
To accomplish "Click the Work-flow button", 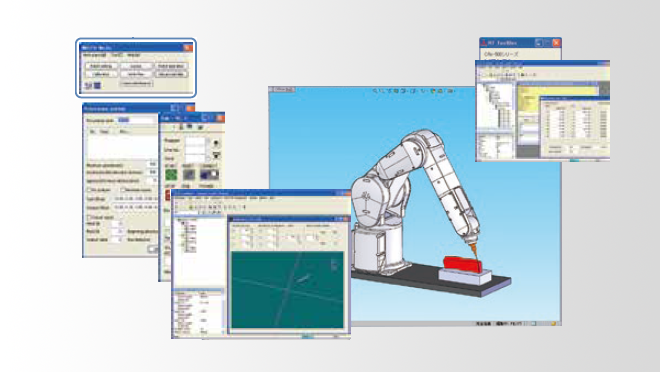I will coord(136,74).
